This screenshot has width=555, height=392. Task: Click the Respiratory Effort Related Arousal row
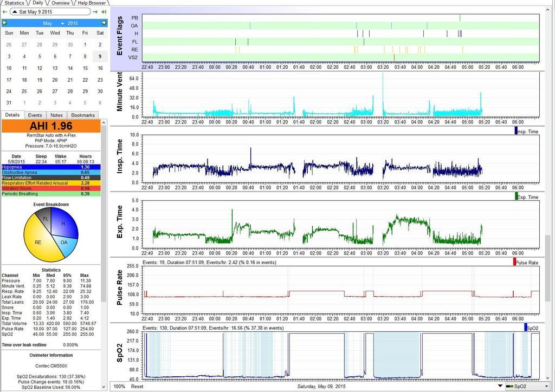point(51,183)
